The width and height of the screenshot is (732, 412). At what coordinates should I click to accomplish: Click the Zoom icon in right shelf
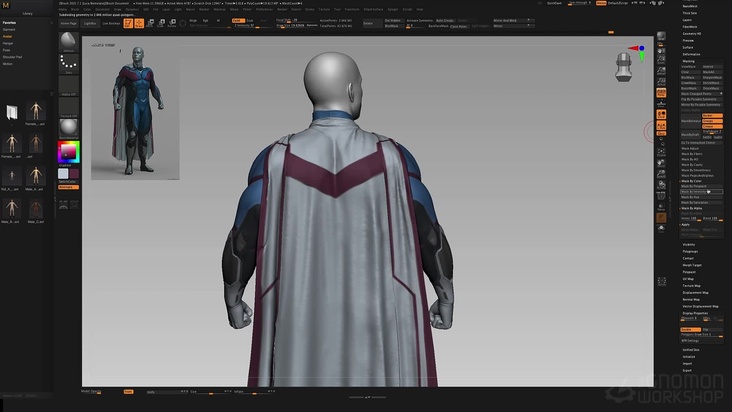[x=661, y=59]
